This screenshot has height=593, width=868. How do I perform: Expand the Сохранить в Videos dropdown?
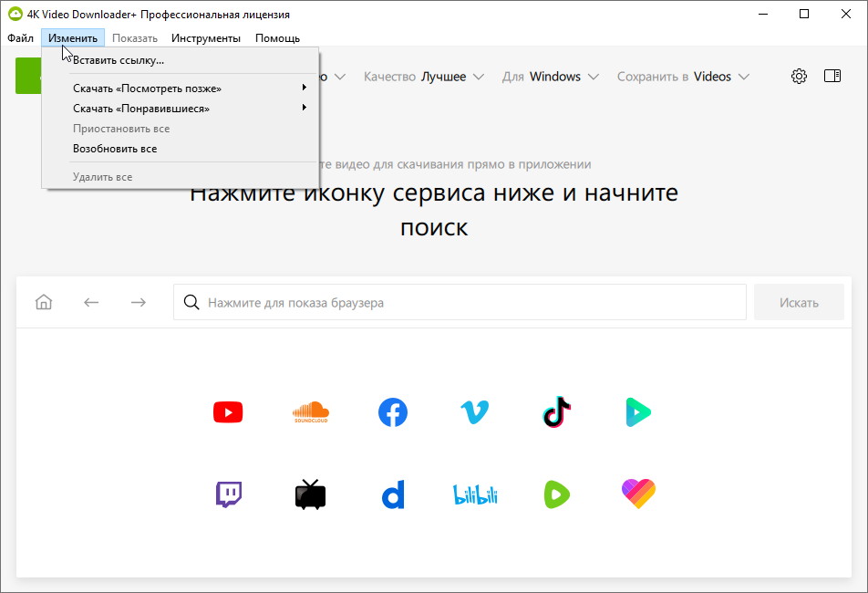(683, 77)
